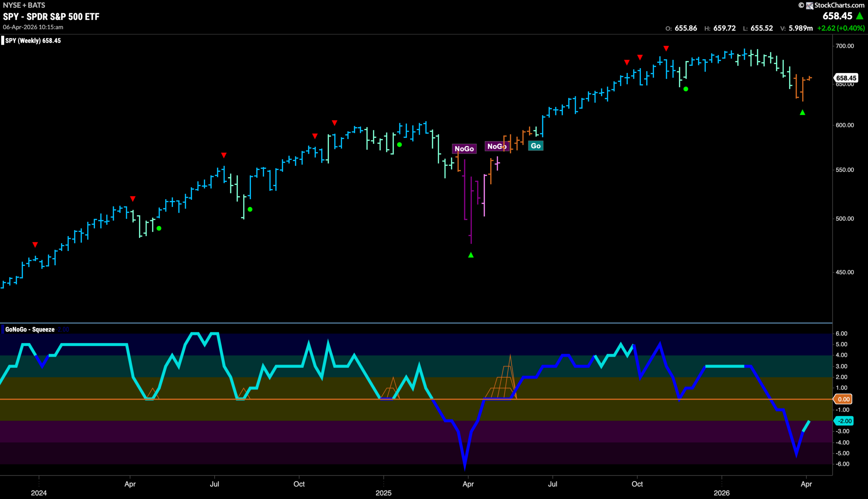Image resolution: width=868 pixels, height=499 pixels.
Task: Click the red down arrow at the start of 2024
Action: [x=35, y=245]
